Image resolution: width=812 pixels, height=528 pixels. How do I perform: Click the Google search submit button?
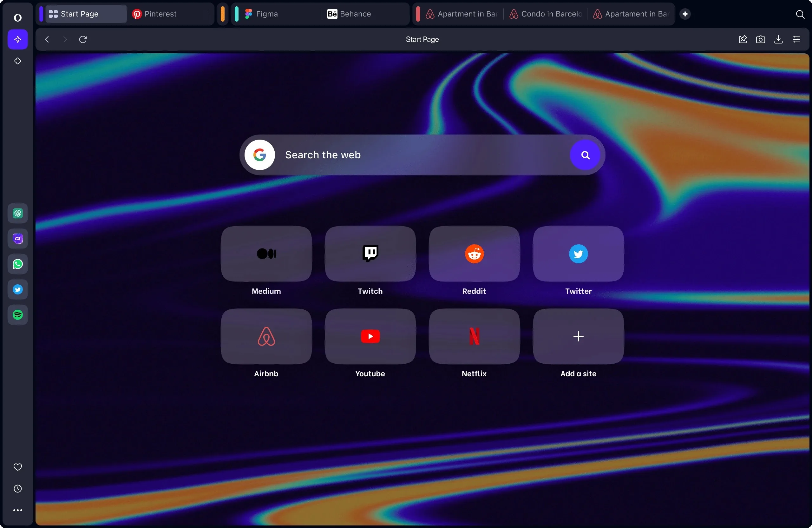585,155
